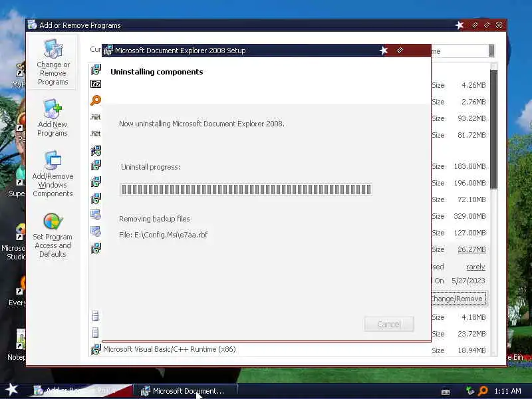Click the 7z program icon in list

96,84
